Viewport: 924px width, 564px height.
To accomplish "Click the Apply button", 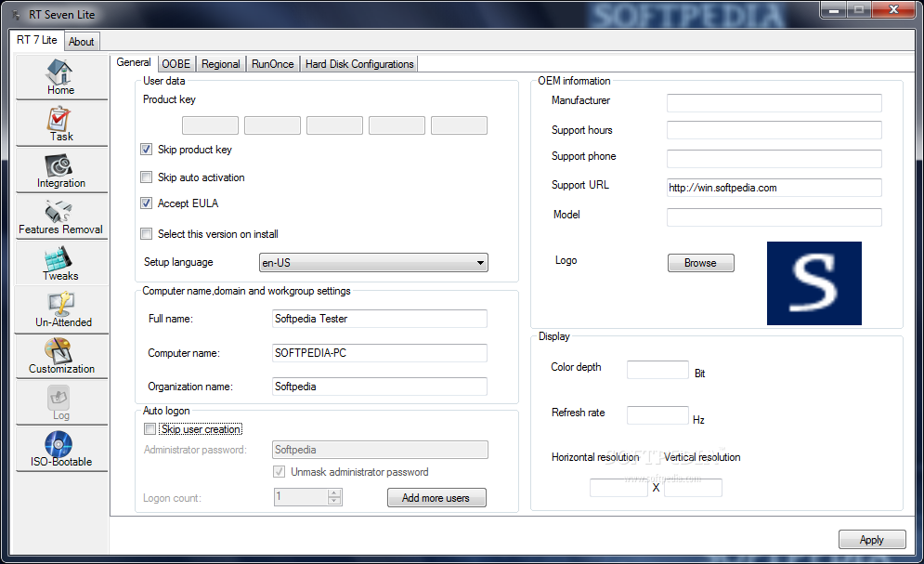I will (872, 540).
